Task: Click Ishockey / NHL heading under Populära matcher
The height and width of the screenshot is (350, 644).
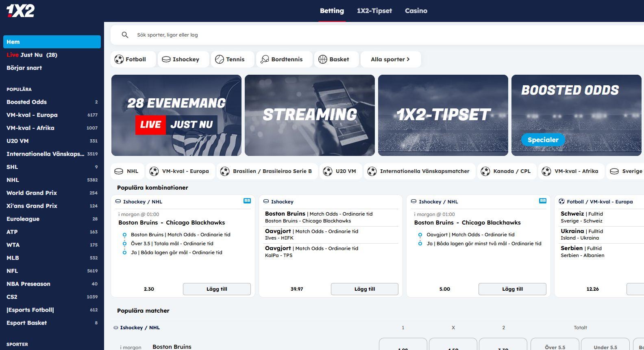Action: pyautogui.click(x=140, y=328)
